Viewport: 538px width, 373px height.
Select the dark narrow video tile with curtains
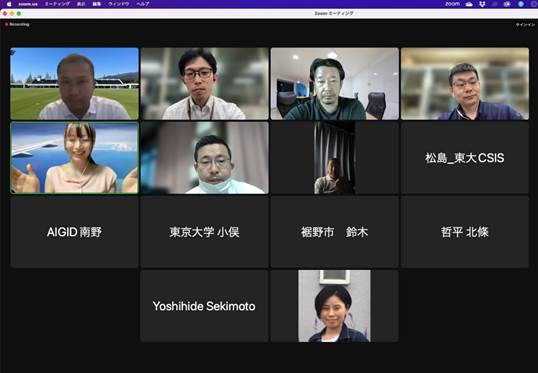[x=335, y=158]
